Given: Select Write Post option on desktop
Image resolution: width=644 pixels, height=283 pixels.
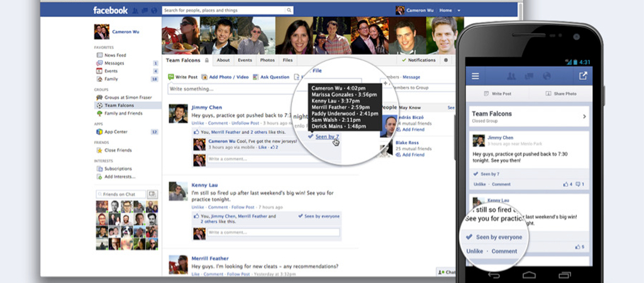Looking at the screenshot, I should point(183,77).
